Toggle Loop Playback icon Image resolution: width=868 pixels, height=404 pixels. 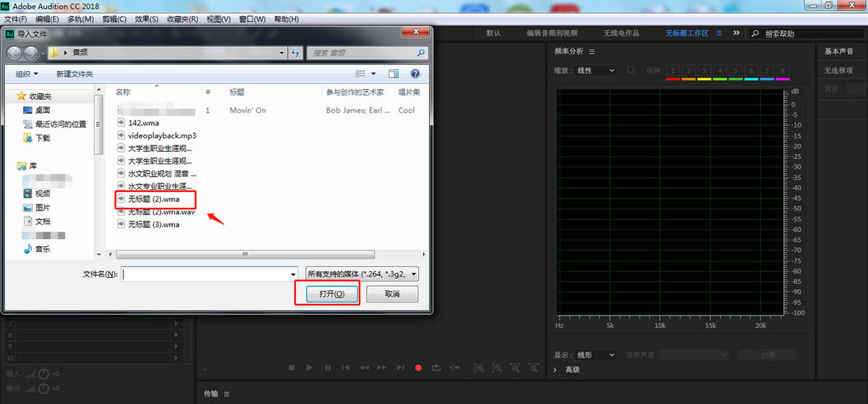click(436, 368)
